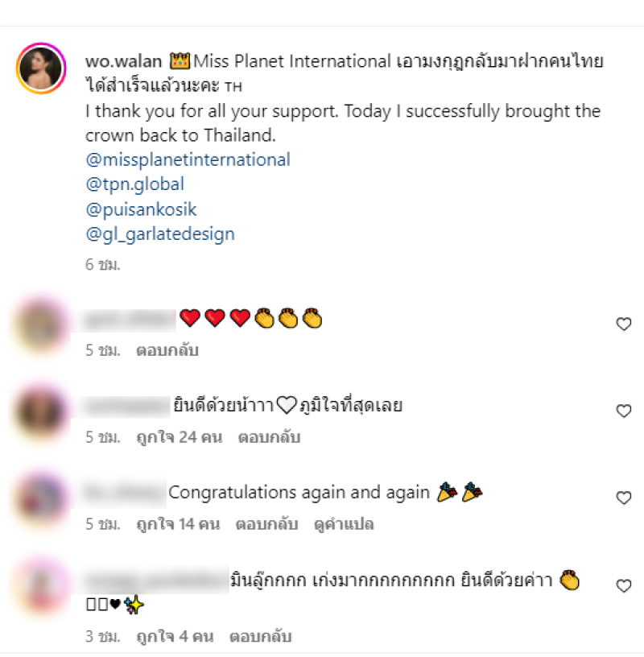View the 24 likes on second comment
Viewport: 644px width, 657px height.
click(180, 437)
